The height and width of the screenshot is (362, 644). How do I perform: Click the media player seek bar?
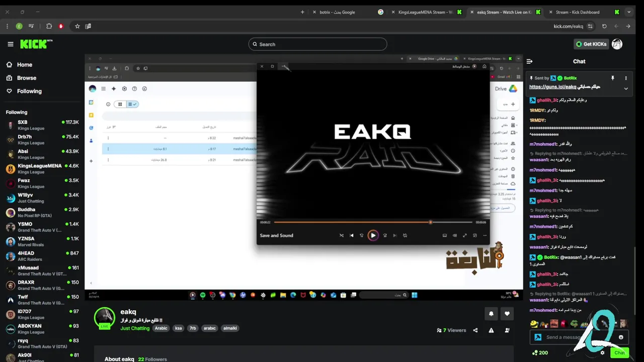coord(373,222)
